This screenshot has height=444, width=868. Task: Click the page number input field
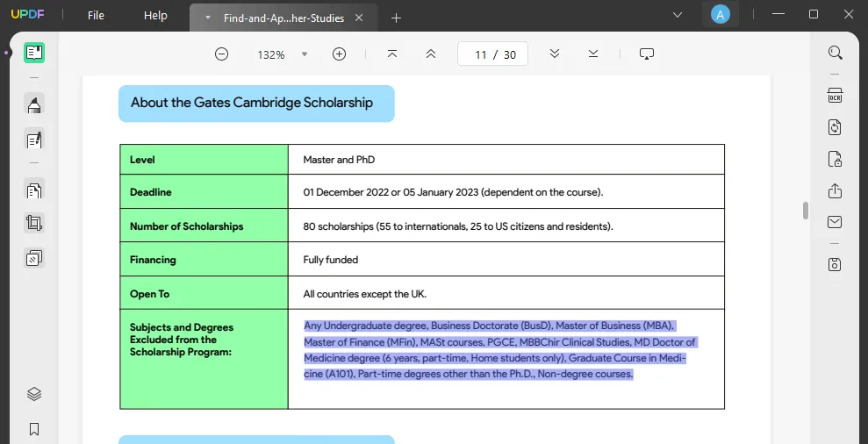(480, 54)
